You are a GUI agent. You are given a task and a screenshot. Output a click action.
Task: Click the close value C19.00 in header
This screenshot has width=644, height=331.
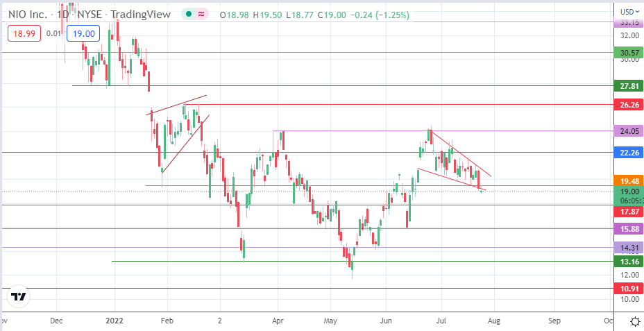click(332, 15)
